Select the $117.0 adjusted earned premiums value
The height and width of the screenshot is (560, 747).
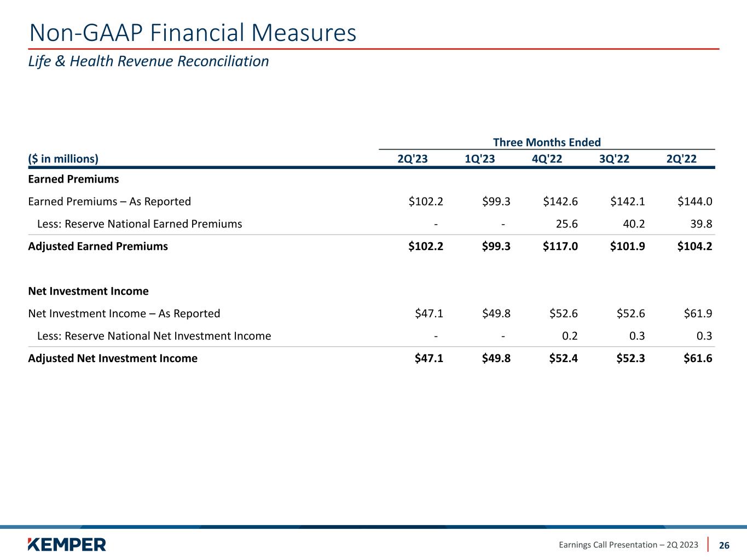click(560, 246)
